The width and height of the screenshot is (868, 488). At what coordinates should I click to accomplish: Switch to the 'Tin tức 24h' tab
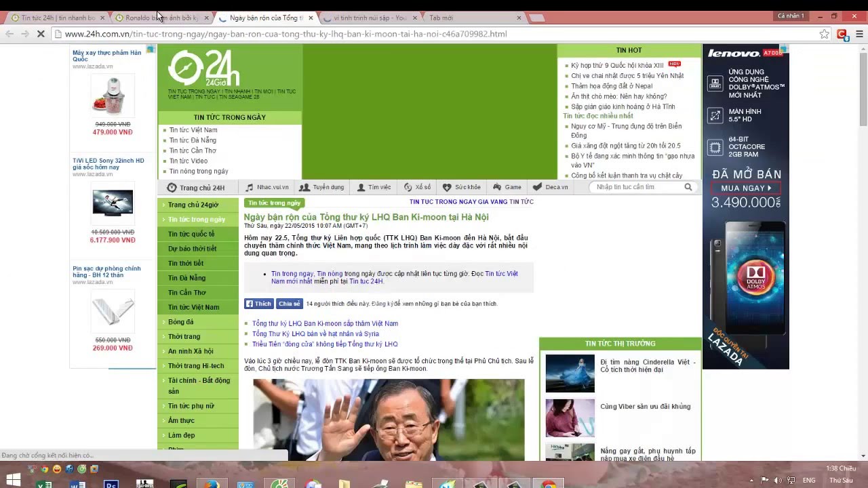tap(58, 18)
